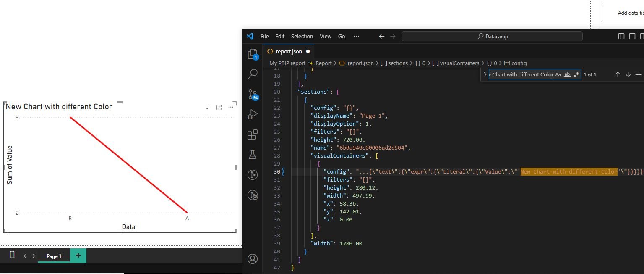This screenshot has width=644, height=274.
Task: Click the "name" value 6b0a940c00006ad2d504
Action: click(x=372, y=148)
